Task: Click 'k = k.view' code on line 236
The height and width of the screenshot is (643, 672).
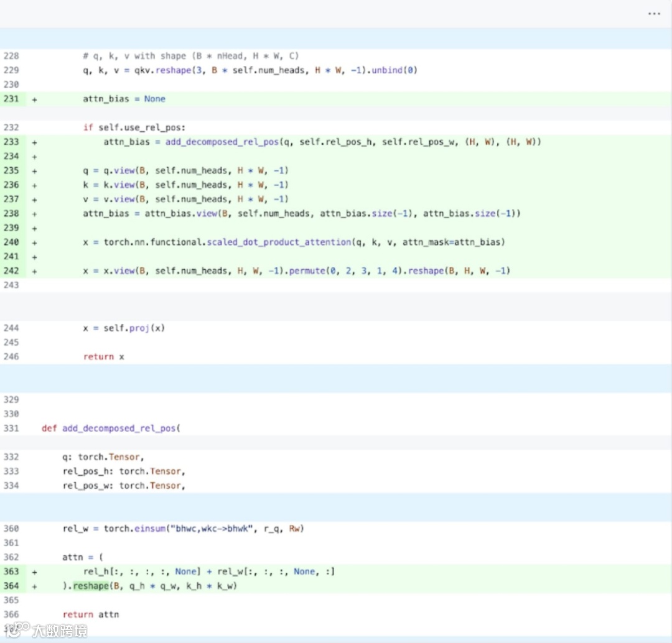Action: [109, 185]
